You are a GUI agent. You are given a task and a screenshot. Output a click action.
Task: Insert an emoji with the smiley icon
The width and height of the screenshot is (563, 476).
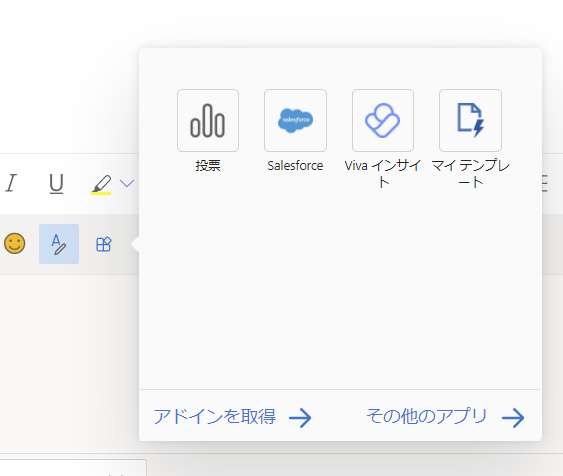[x=15, y=244]
